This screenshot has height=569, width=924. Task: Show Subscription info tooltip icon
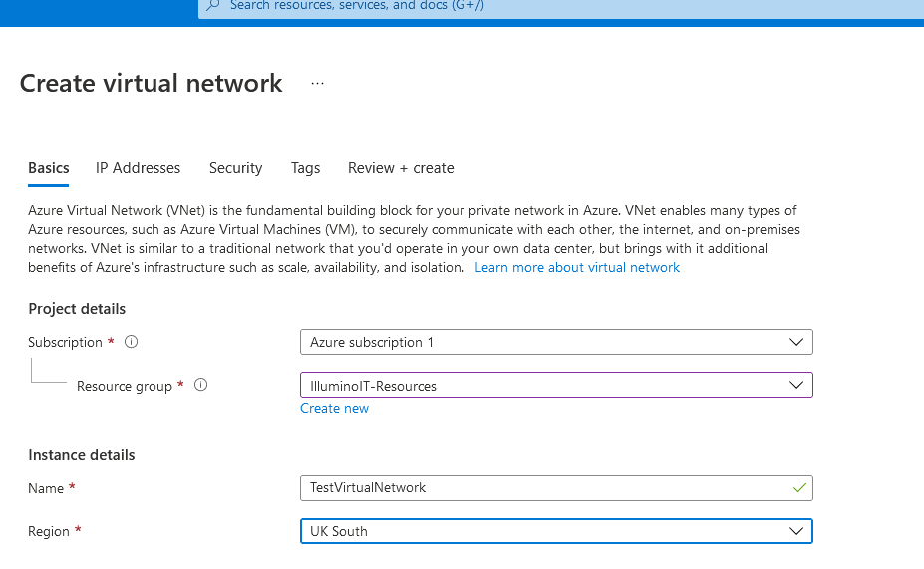tap(131, 342)
